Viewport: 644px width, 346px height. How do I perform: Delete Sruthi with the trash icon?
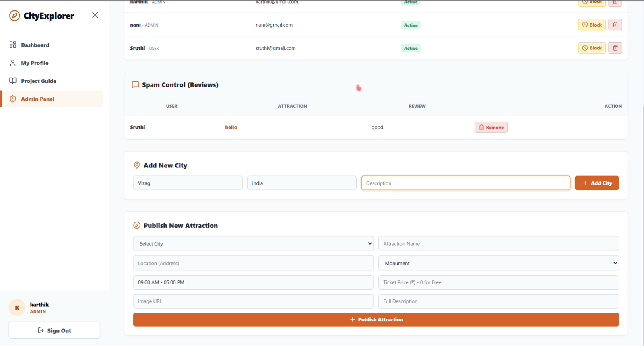tap(615, 48)
